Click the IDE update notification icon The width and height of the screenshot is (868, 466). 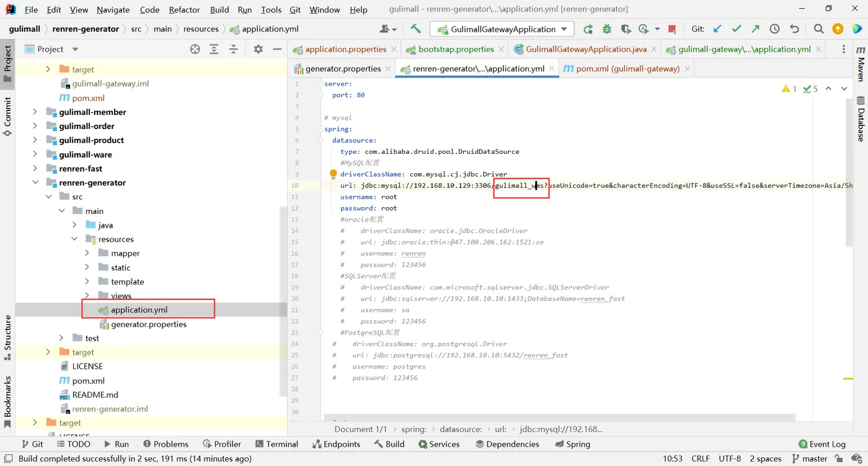(838, 29)
